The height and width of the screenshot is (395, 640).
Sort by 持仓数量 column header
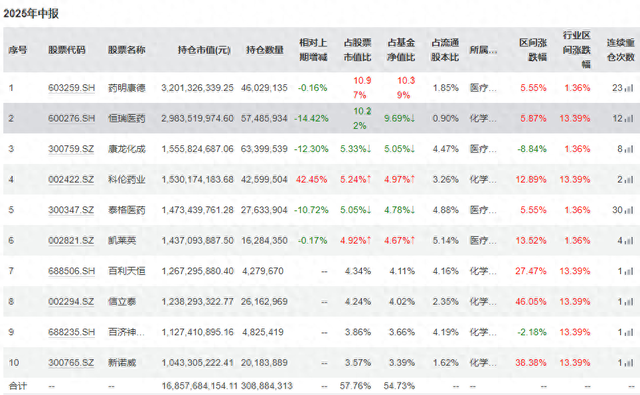tap(265, 50)
